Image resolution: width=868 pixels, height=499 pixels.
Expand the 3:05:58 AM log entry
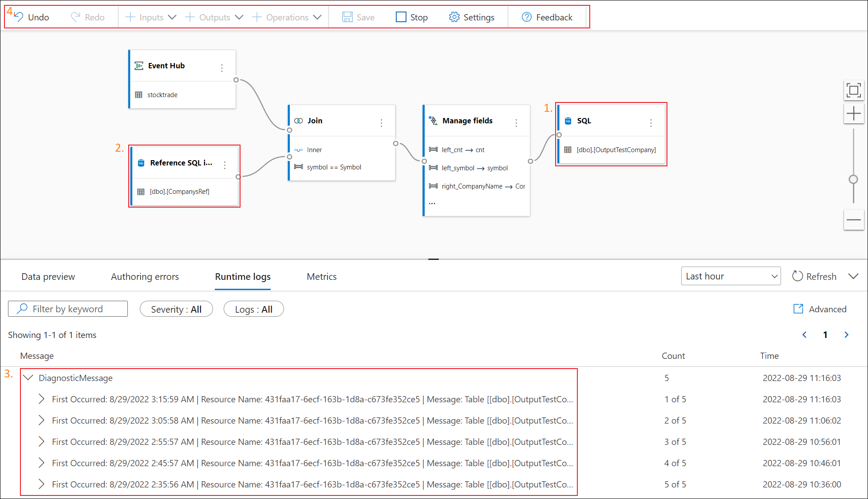pos(41,420)
